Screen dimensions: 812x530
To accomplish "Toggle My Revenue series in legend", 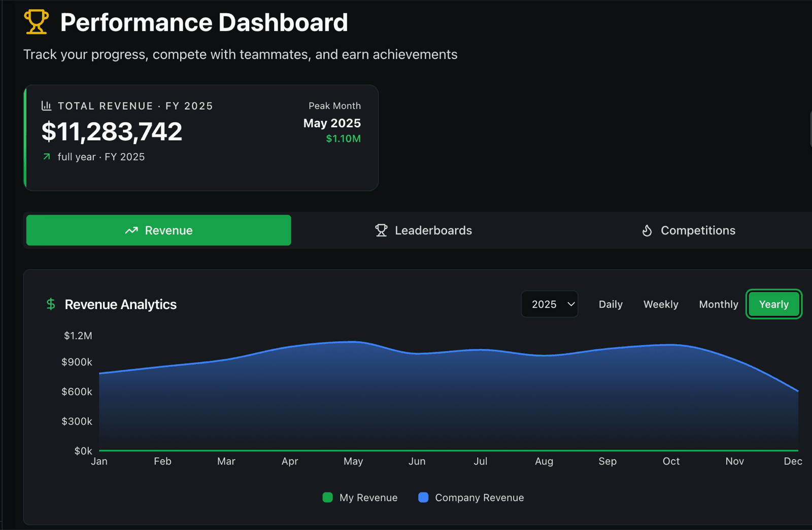I will (360, 498).
